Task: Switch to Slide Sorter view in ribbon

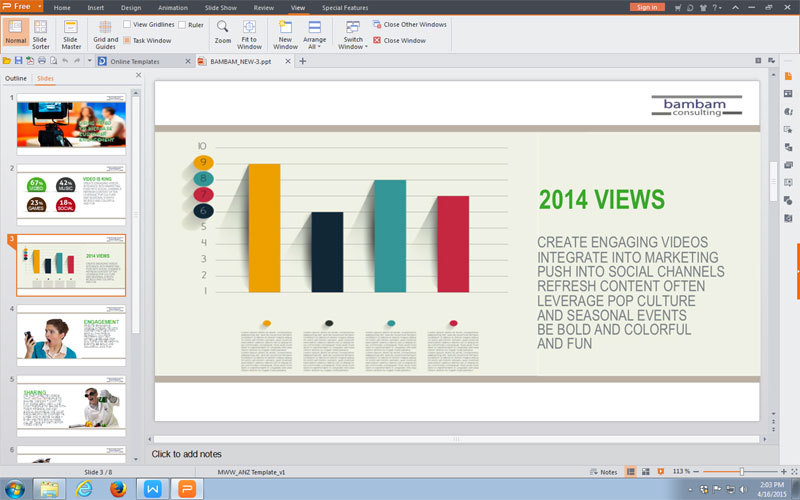Action: (41, 32)
